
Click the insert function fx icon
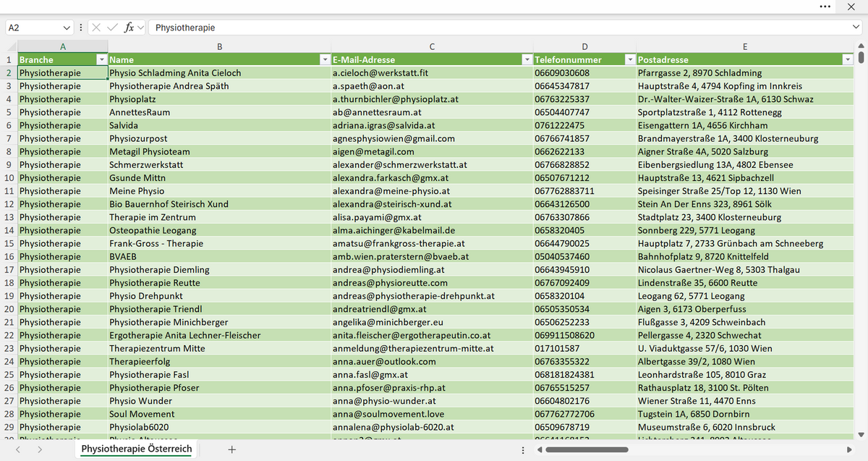129,28
